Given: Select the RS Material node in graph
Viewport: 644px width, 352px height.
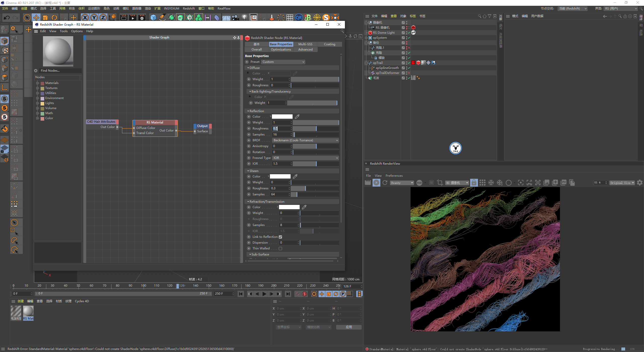Looking at the screenshot, I should 155,122.
